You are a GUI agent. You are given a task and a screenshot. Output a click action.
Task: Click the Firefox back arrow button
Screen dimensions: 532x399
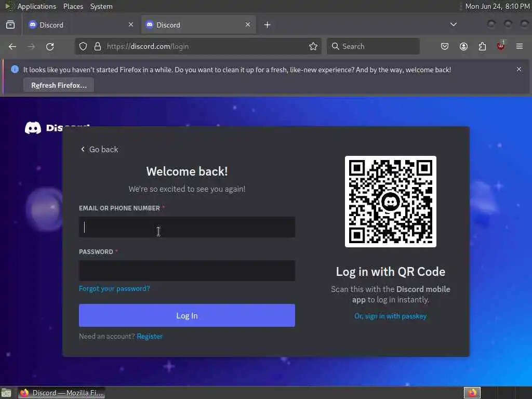click(x=12, y=46)
